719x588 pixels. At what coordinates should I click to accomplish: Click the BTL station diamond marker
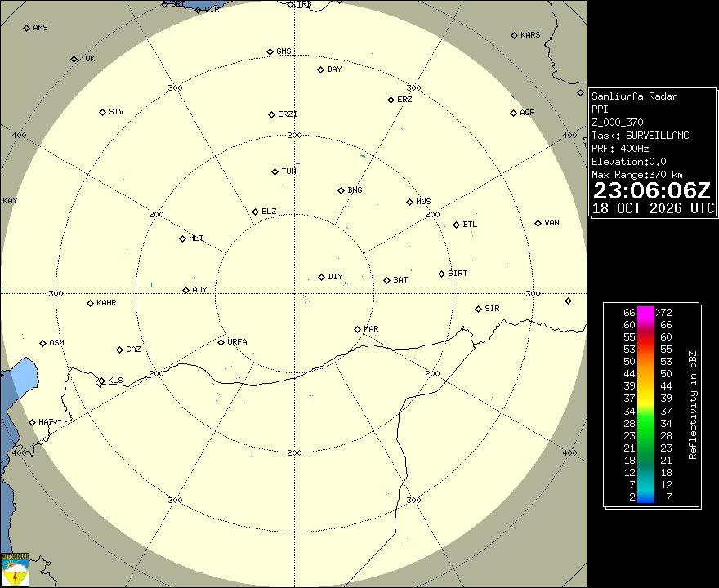click(x=456, y=225)
